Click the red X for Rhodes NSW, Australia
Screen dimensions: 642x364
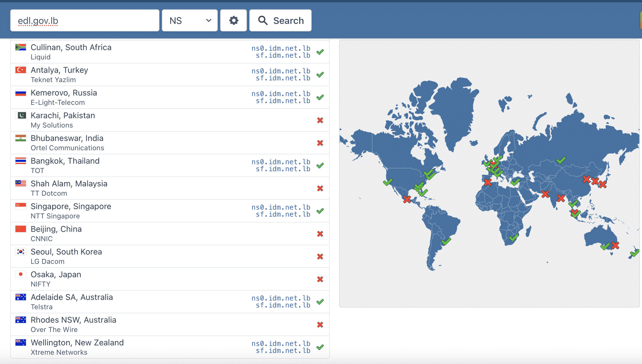(320, 325)
